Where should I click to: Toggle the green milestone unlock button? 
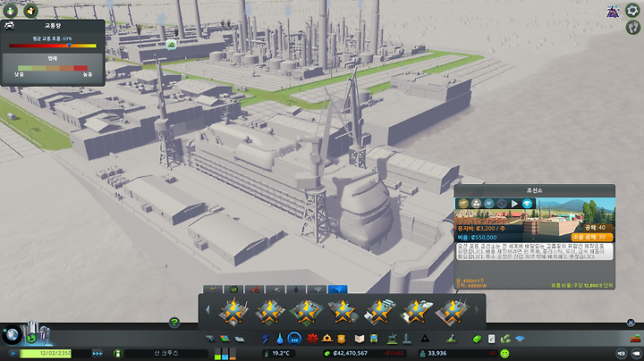(31, 338)
